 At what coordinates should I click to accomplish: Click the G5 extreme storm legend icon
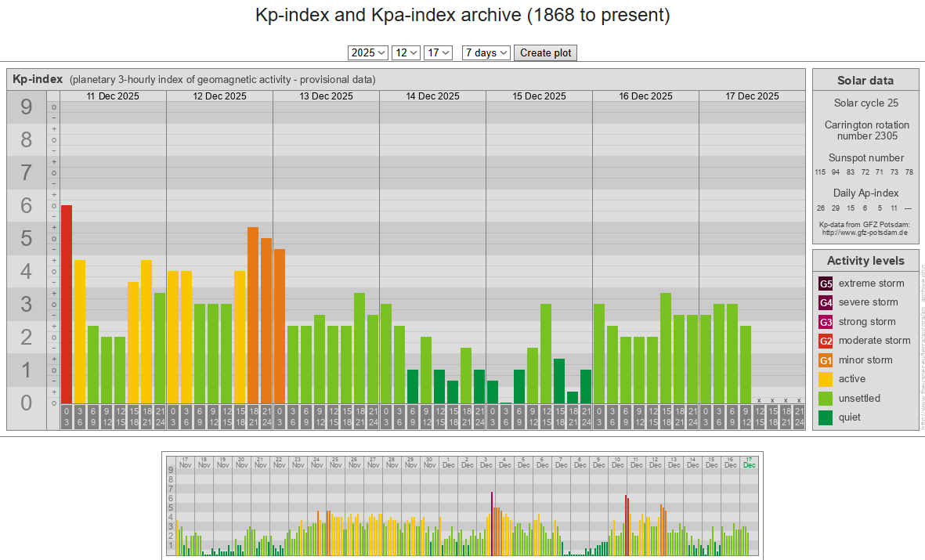[x=826, y=284]
